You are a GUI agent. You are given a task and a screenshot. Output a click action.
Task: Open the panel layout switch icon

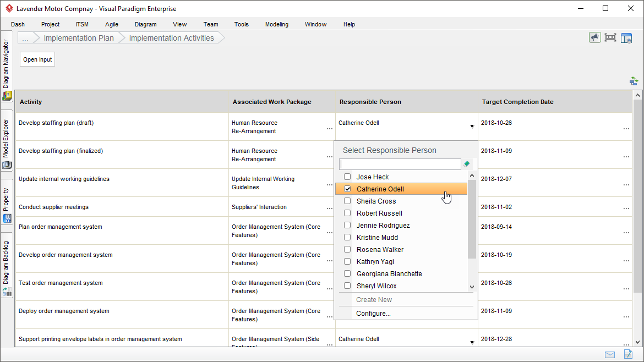click(626, 38)
